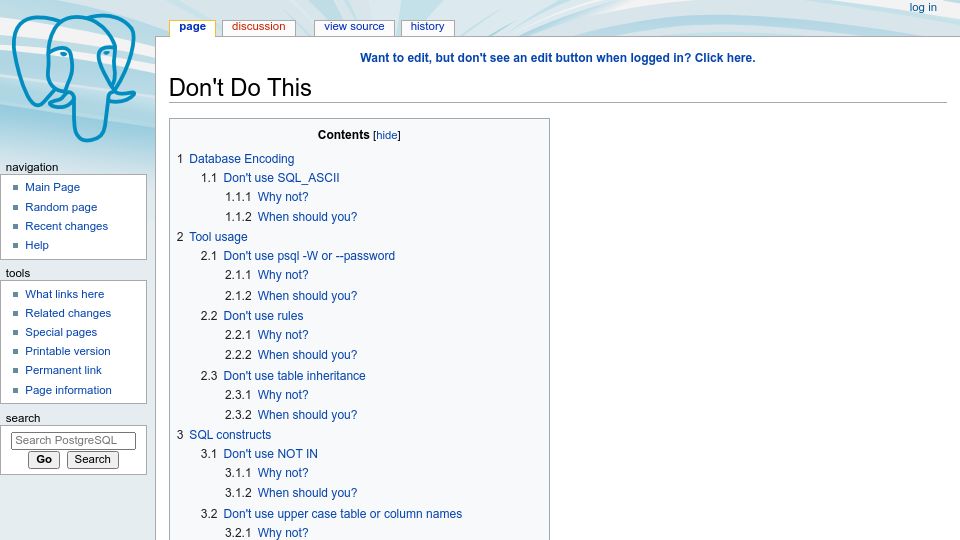
Task: Click the Don't Do This page heading
Action: click(240, 88)
